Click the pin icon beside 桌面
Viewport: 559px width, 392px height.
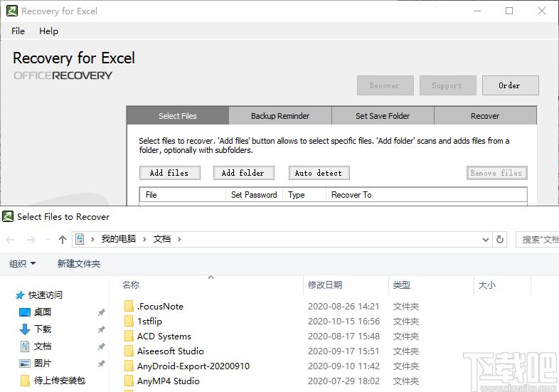click(102, 312)
